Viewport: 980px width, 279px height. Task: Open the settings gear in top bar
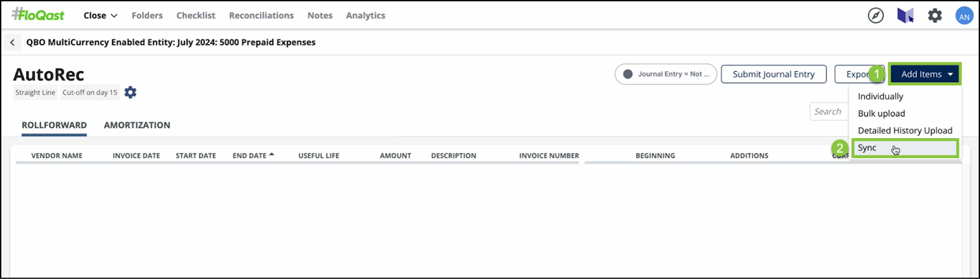click(x=935, y=15)
